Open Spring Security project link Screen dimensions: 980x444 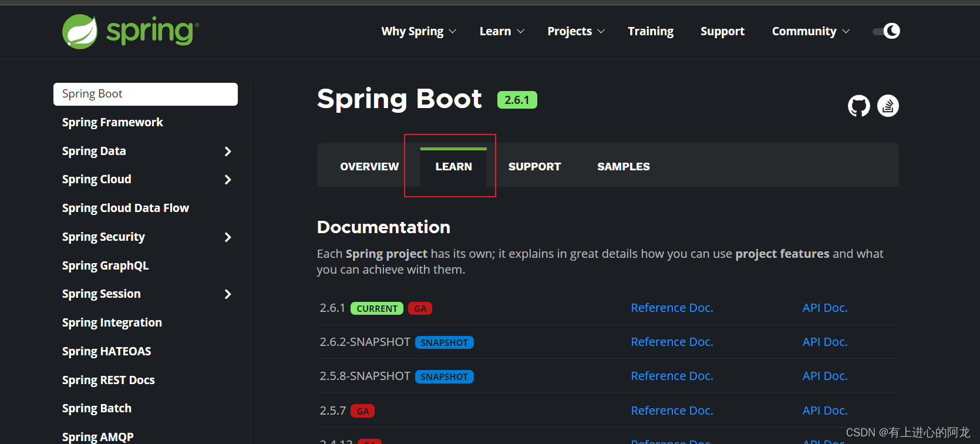[103, 237]
